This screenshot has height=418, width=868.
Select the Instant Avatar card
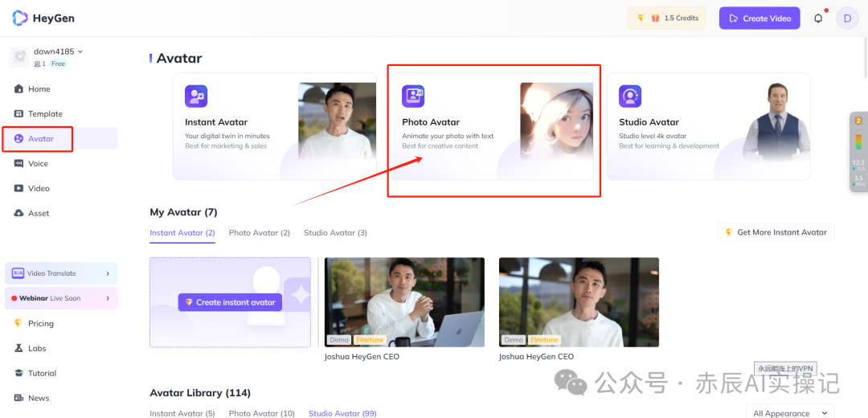tap(275, 126)
